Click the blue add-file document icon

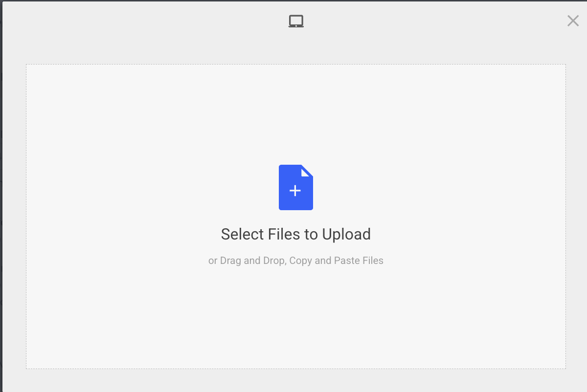click(x=296, y=188)
